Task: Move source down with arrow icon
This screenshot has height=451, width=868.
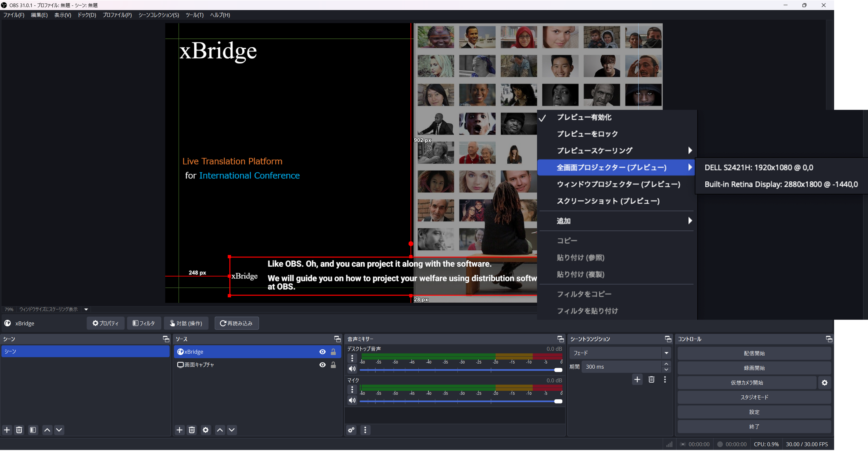Action: [232, 430]
